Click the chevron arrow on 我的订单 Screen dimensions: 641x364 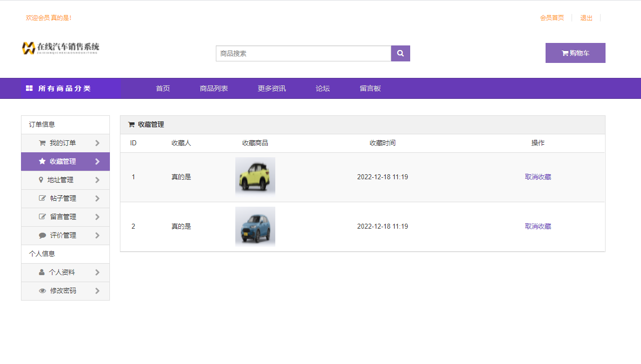point(97,143)
